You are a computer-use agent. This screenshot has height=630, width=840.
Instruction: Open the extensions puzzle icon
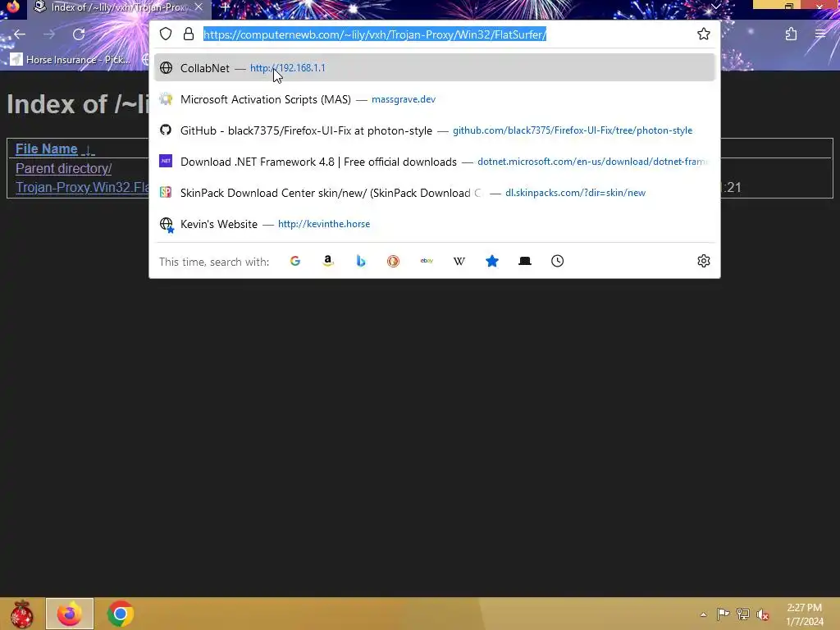click(x=791, y=34)
